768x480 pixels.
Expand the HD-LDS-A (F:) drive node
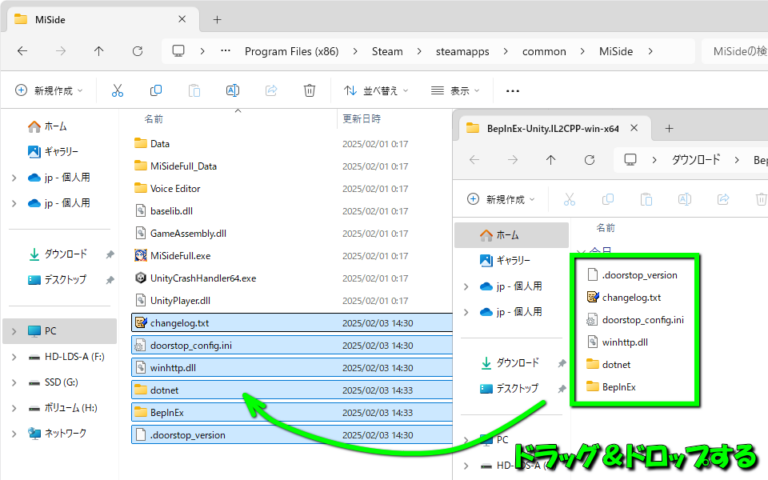click(x=13, y=358)
